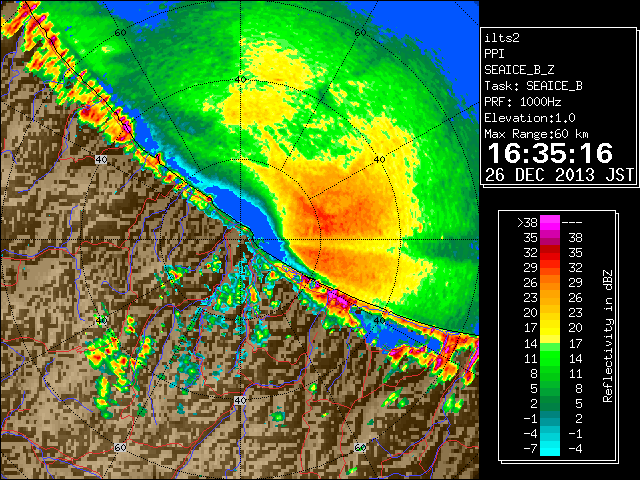The height and width of the screenshot is (480, 640).
Task: Pick the red 32–35 dBZ legend band
Action: [550, 253]
